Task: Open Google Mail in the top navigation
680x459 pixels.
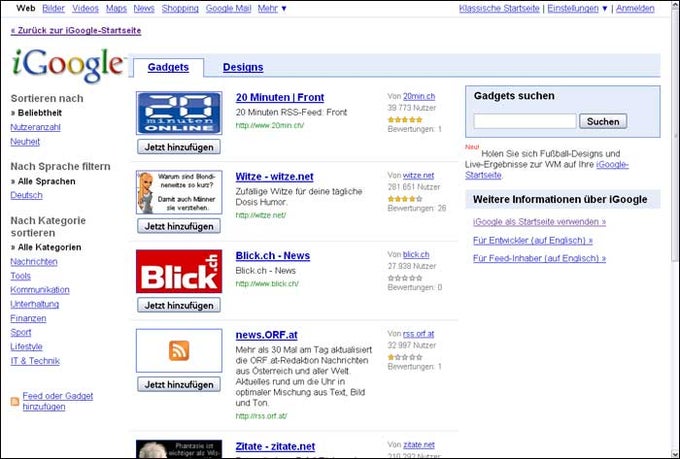Action: coord(228,8)
